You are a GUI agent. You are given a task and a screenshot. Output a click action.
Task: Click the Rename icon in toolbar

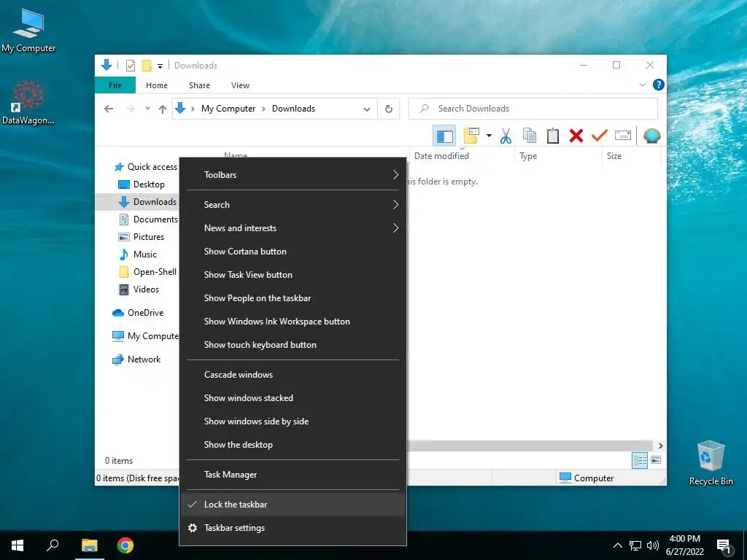pos(623,136)
